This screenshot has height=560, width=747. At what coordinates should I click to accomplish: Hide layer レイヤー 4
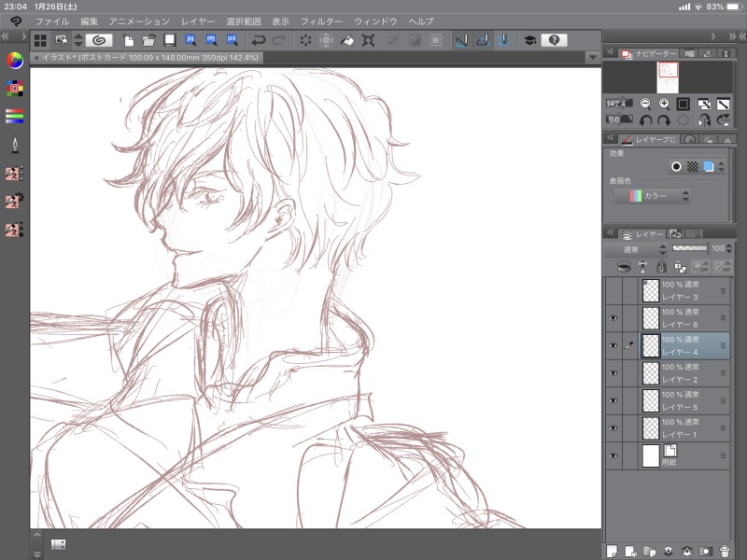point(613,345)
